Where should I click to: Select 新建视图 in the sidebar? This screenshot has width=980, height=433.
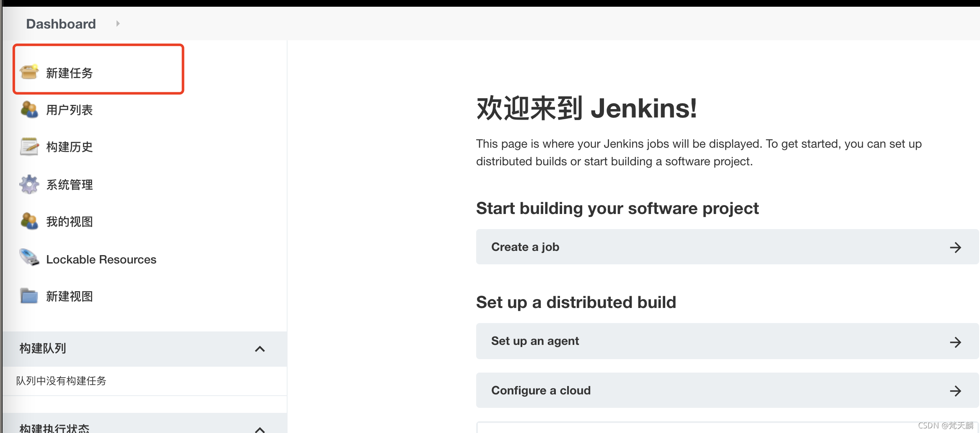(x=70, y=296)
